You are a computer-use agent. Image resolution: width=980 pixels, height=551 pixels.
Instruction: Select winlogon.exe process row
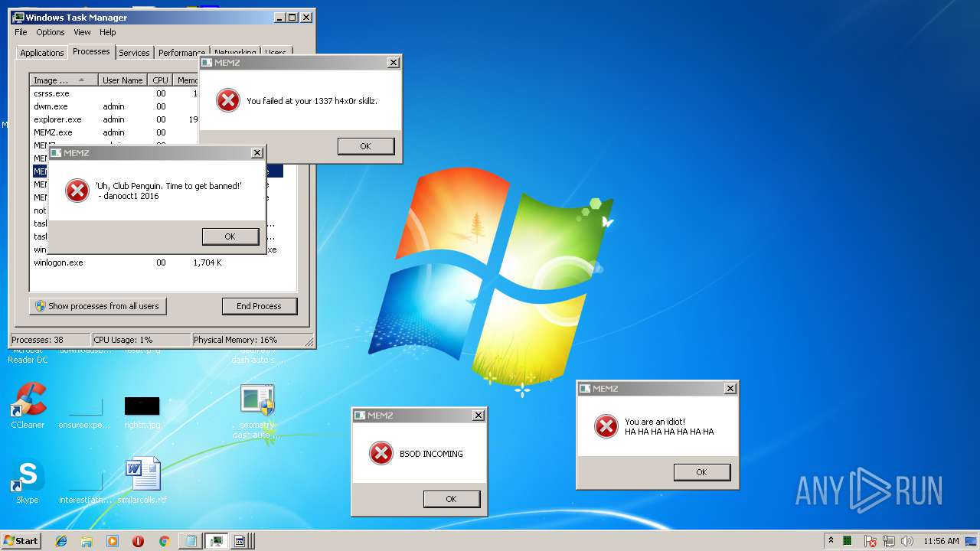point(157,262)
